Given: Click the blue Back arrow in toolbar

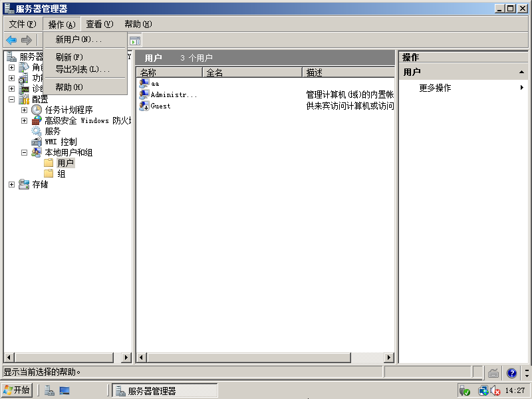Looking at the screenshot, I should click(x=11, y=41).
